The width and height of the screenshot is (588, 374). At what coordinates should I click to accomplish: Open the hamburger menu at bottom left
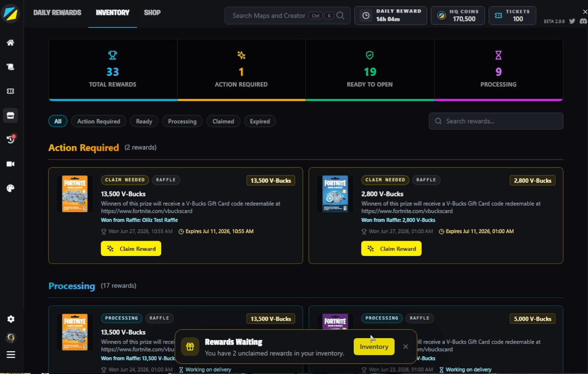[x=11, y=354]
